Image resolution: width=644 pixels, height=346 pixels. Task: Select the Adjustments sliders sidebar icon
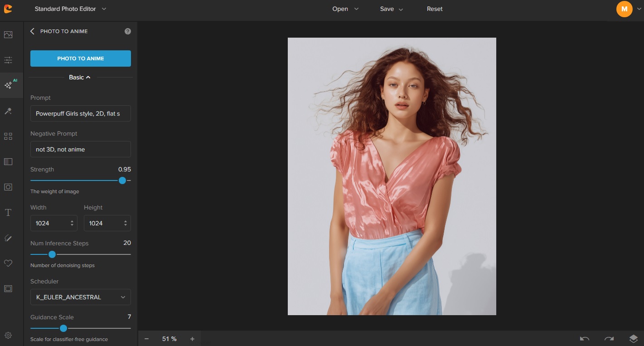pos(8,60)
